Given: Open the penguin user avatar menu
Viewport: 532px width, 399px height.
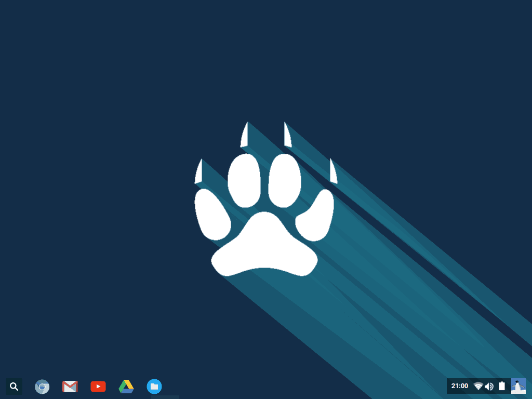Looking at the screenshot, I should point(518,386).
